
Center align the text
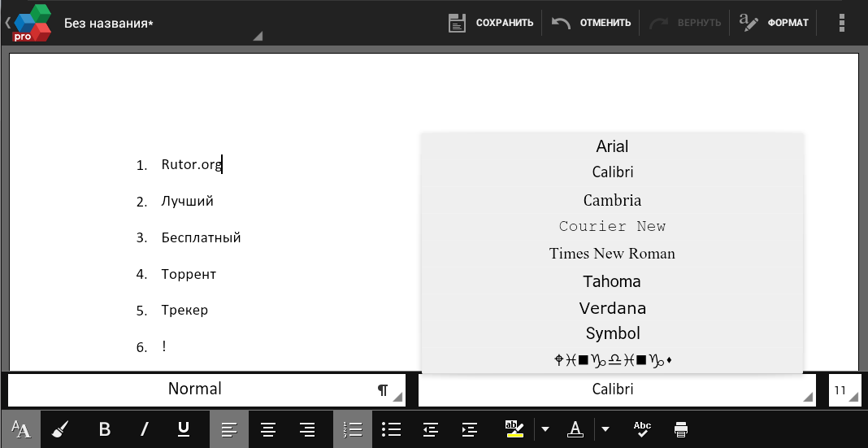point(268,429)
